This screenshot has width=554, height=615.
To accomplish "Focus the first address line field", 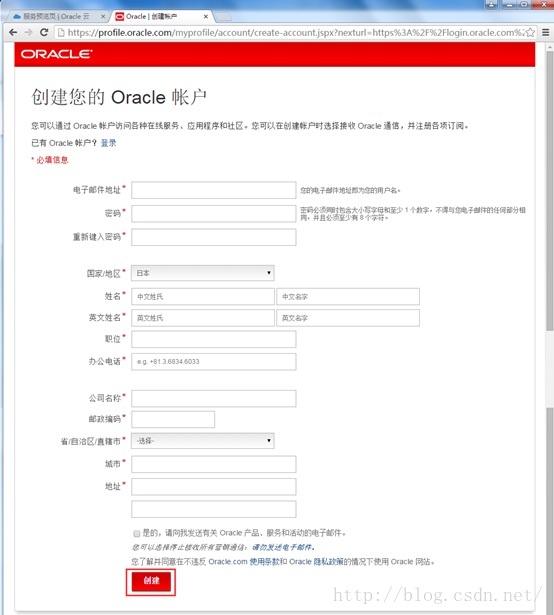I will point(213,487).
